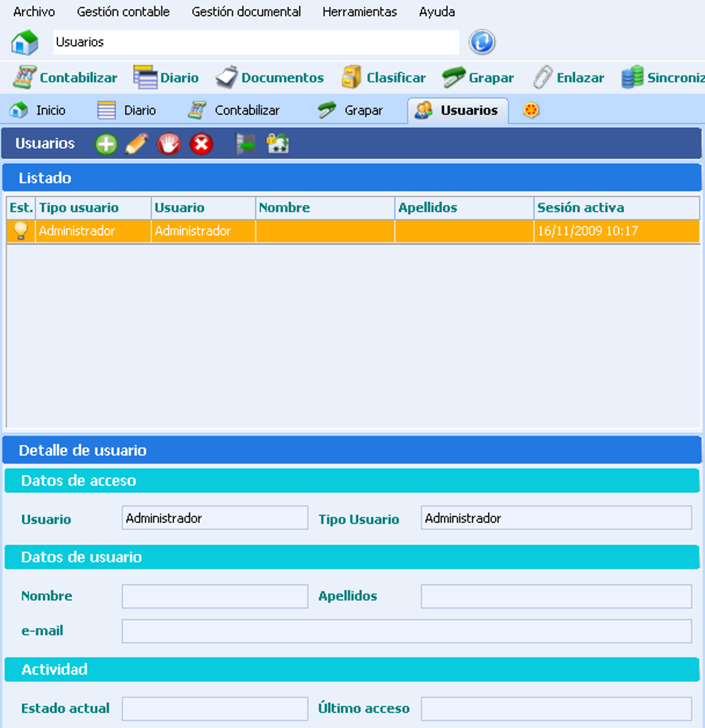This screenshot has height=728, width=705.
Task: Click the Tipo Usuario field
Action: point(556,517)
